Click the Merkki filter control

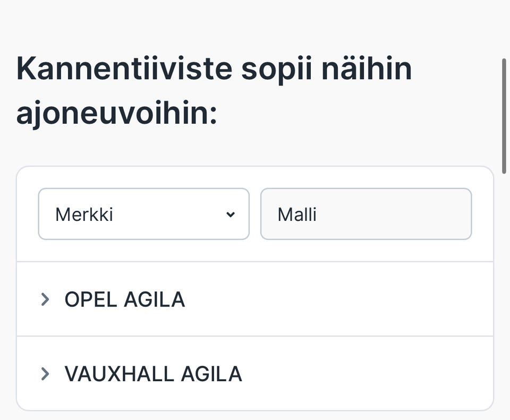click(x=143, y=214)
